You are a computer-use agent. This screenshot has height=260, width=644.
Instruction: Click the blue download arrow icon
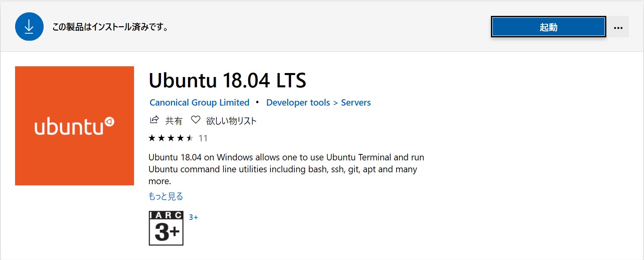(x=29, y=27)
